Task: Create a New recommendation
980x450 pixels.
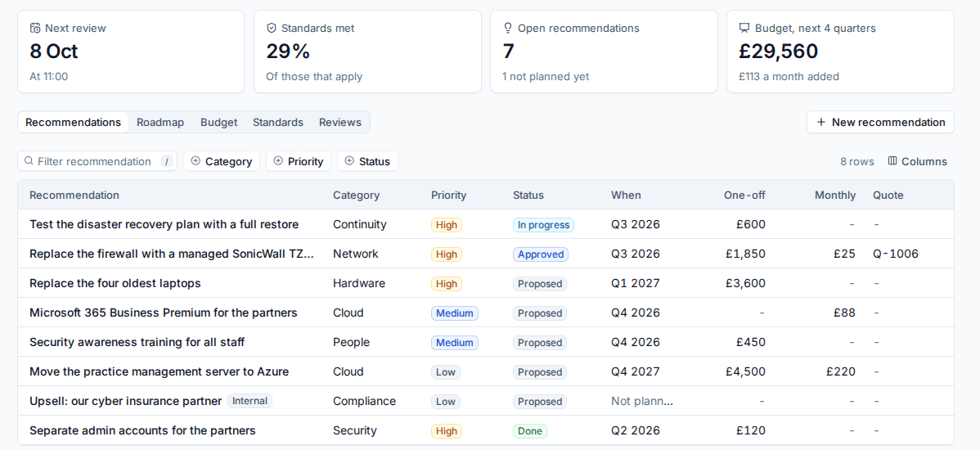Action: click(x=881, y=123)
